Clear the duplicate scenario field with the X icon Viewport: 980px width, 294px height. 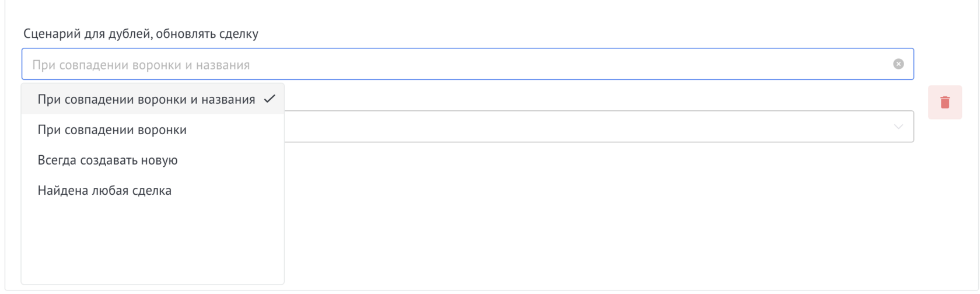[898, 64]
